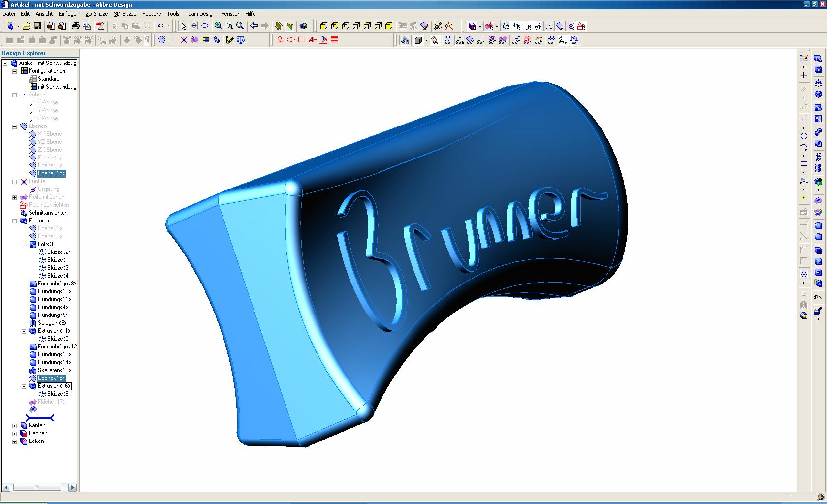Click the 2D sketch activate icon at top of the right toolbar
Image resolution: width=827 pixels, height=504 pixels.
804,59
